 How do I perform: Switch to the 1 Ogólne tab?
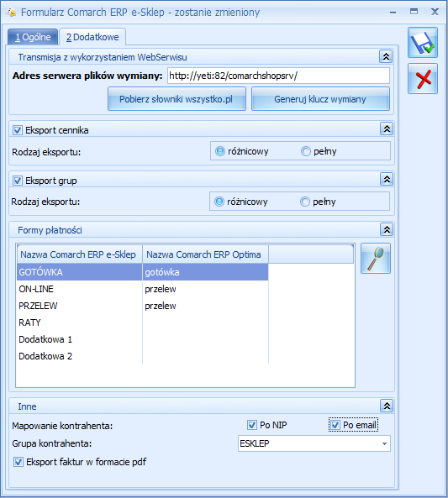33,37
